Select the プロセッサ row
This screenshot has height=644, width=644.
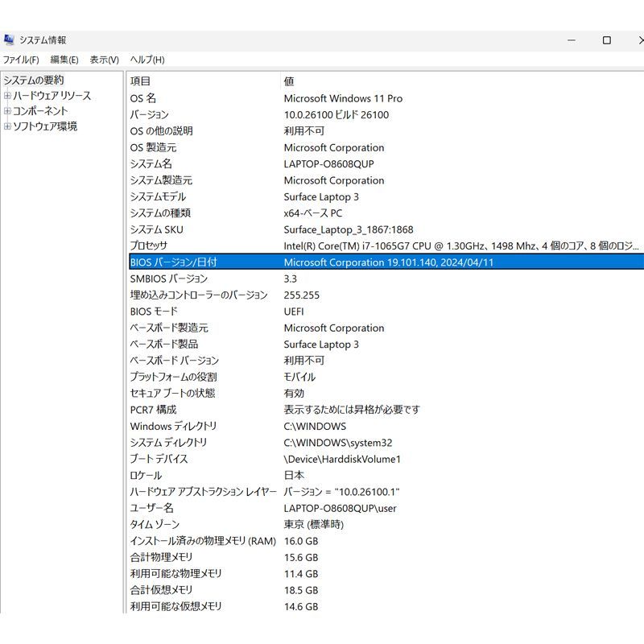(x=386, y=246)
